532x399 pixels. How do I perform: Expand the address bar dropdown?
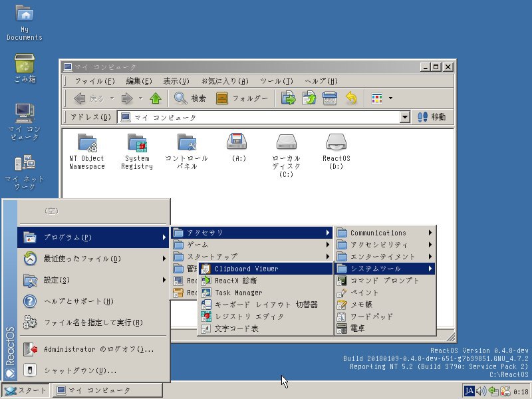[404, 118]
